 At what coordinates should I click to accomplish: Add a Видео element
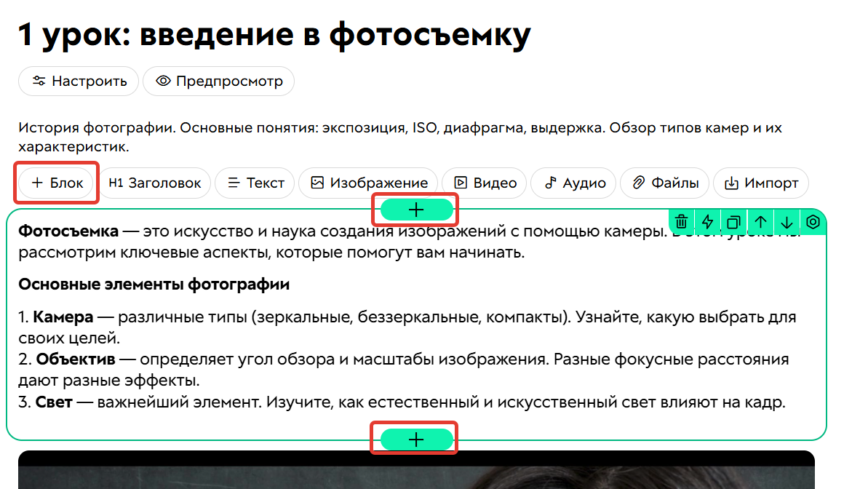[x=485, y=183]
